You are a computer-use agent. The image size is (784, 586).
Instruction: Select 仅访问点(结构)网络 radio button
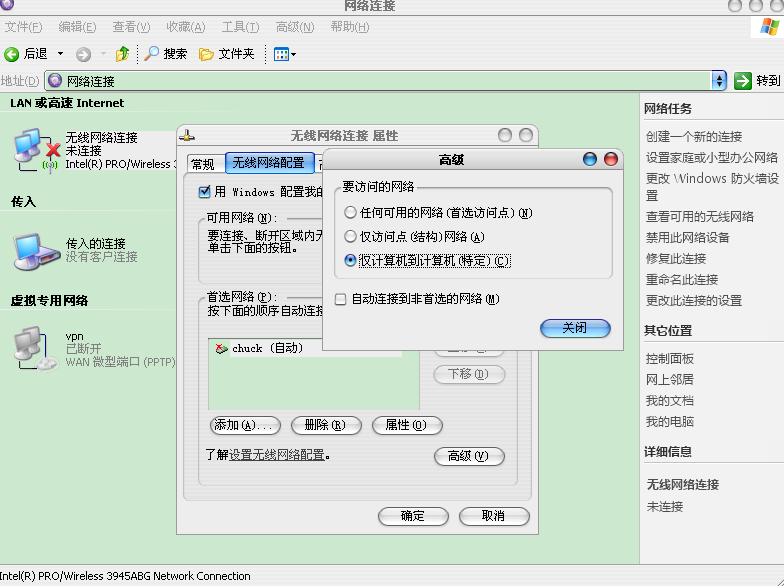tap(350, 236)
